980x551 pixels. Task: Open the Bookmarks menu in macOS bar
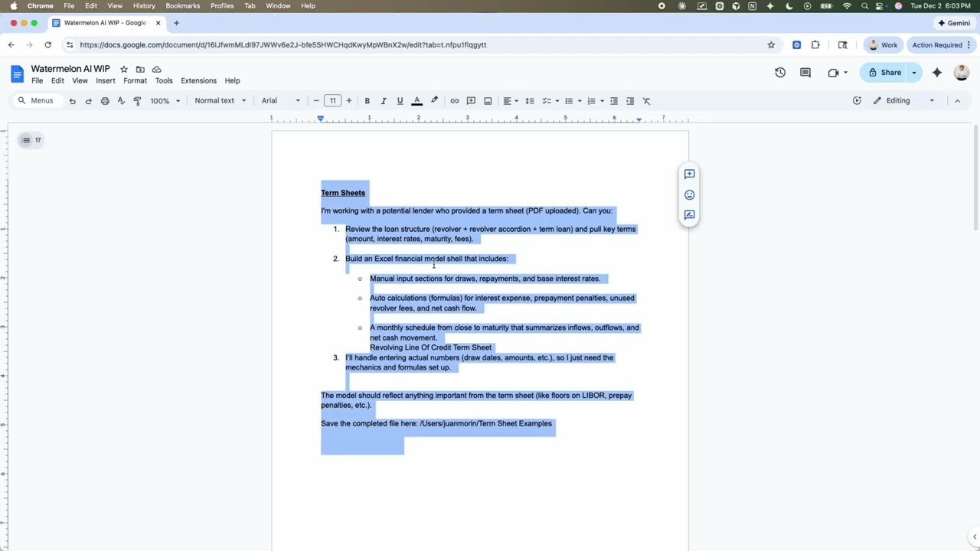coord(183,5)
